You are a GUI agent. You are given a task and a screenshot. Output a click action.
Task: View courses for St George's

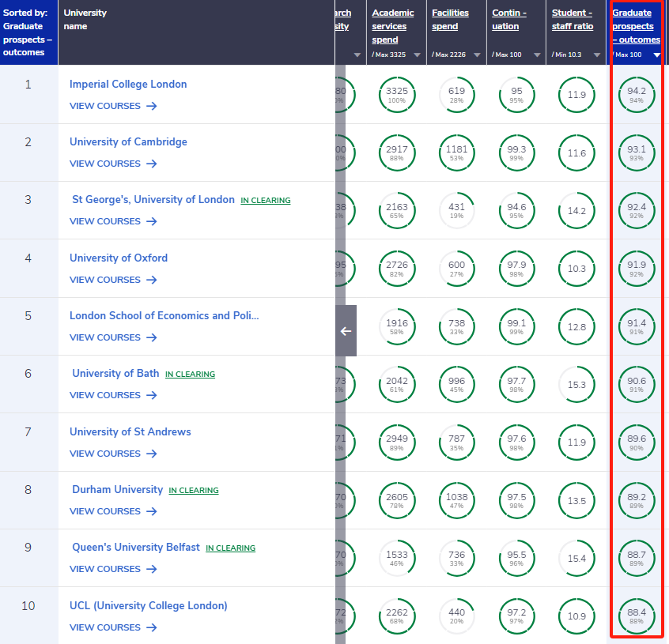point(113,221)
